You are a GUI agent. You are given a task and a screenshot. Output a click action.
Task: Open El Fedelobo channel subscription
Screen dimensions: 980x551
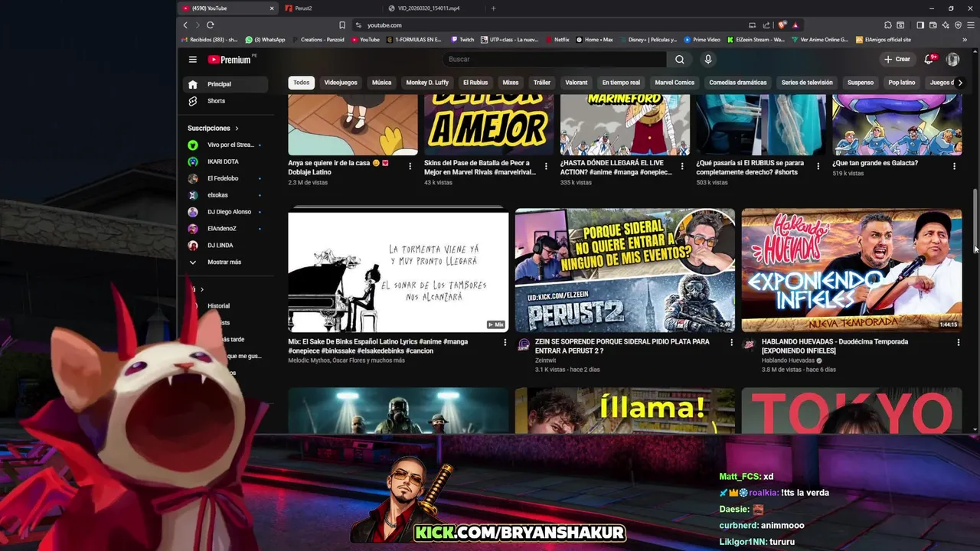pyautogui.click(x=225, y=178)
